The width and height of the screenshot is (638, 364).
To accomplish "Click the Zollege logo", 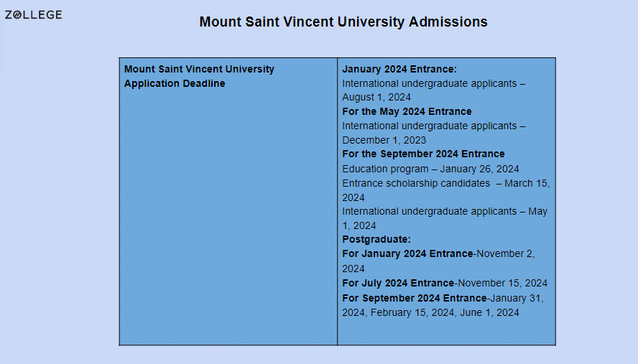I will (x=33, y=15).
